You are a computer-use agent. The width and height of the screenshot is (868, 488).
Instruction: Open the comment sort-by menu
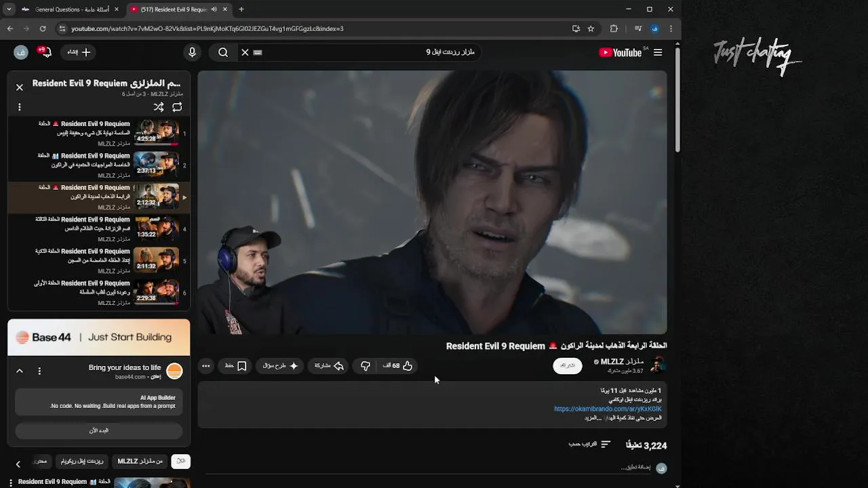[589, 444]
